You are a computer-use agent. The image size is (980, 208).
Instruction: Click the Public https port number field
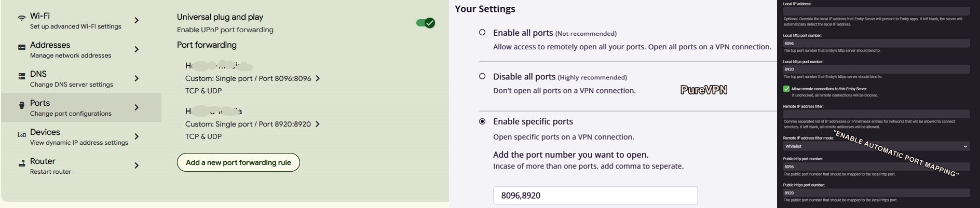[876, 193]
